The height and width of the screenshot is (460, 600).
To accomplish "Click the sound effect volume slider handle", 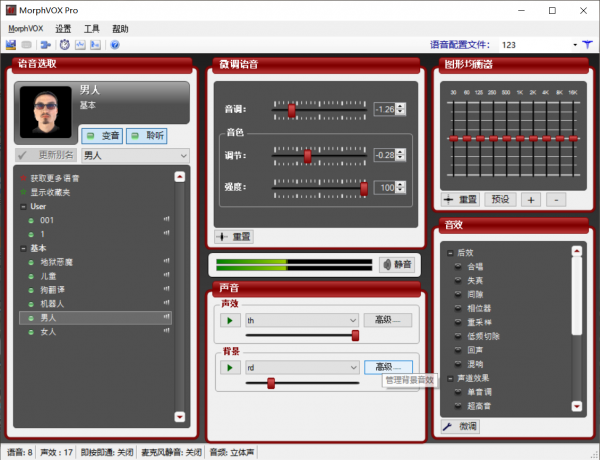I will 355,335.
